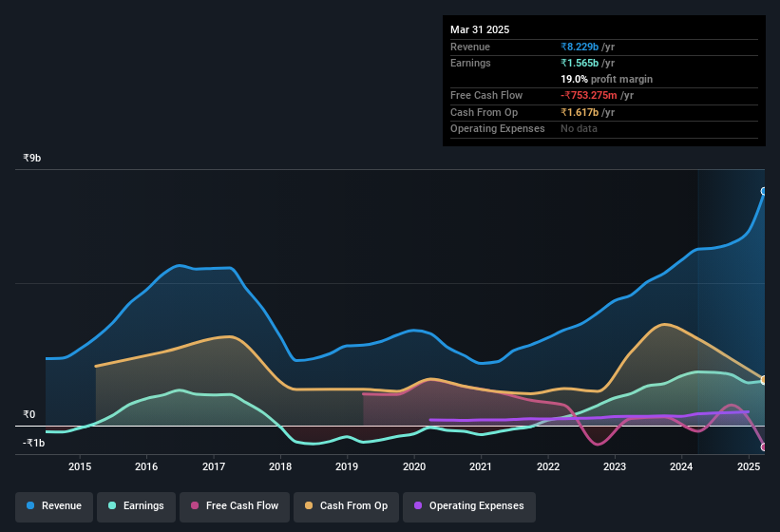The width and height of the screenshot is (780, 532).
Task: Click the 2024 x-axis label
Action: (x=681, y=466)
